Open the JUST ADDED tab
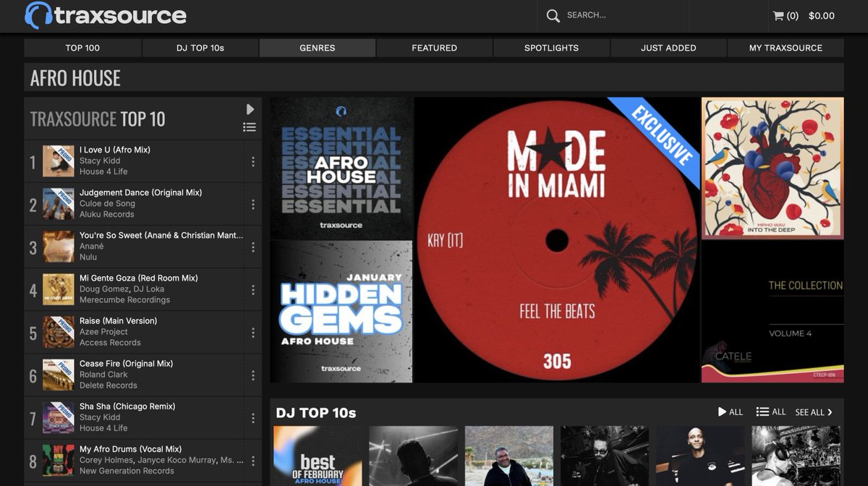The width and height of the screenshot is (868, 486). point(668,48)
